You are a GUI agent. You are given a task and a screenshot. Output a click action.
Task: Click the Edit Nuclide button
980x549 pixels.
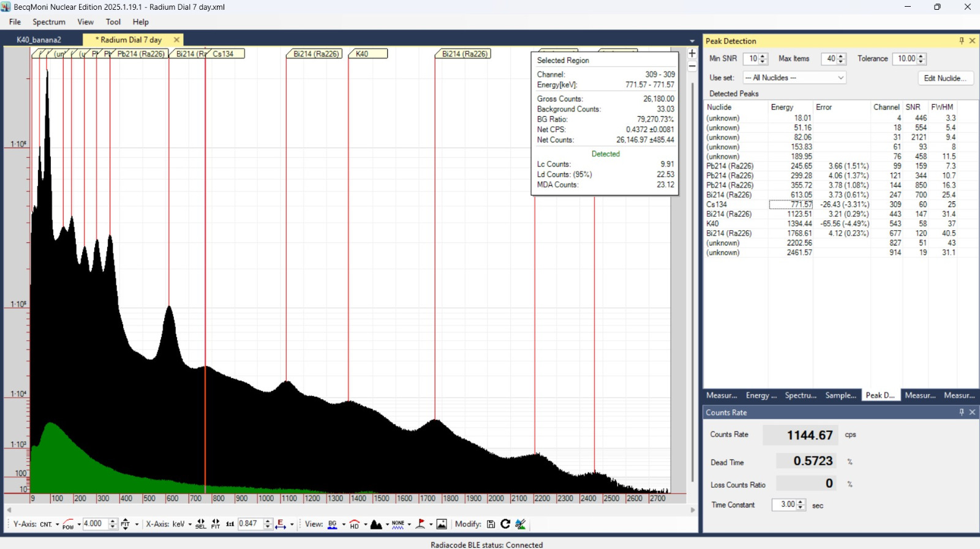(945, 78)
